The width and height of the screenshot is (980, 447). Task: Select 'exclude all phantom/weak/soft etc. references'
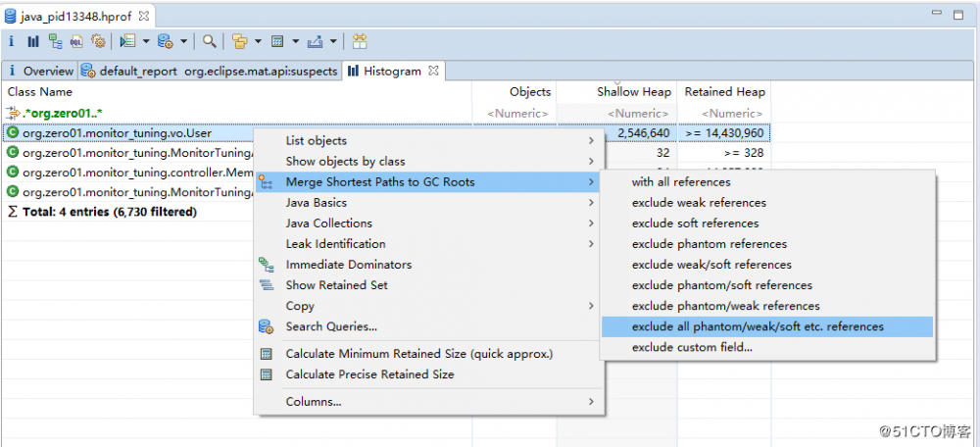coord(758,326)
